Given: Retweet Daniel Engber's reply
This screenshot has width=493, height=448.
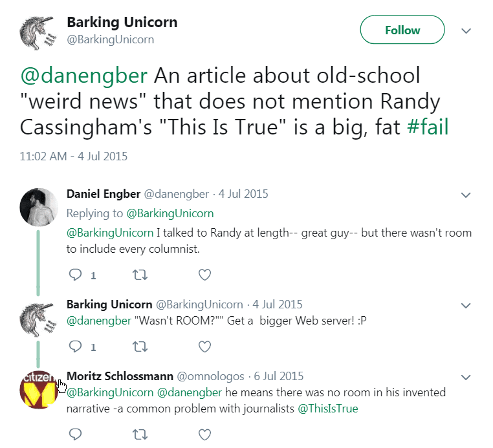Looking at the screenshot, I should click(x=140, y=275).
